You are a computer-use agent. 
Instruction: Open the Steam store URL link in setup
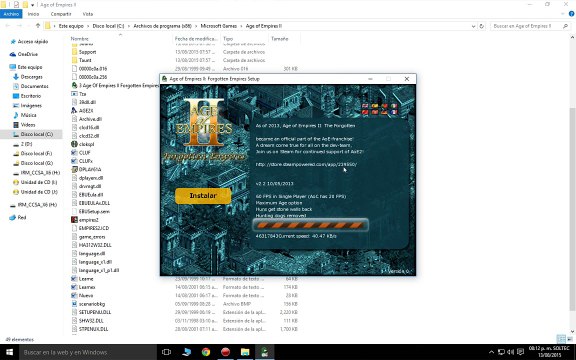point(306,164)
